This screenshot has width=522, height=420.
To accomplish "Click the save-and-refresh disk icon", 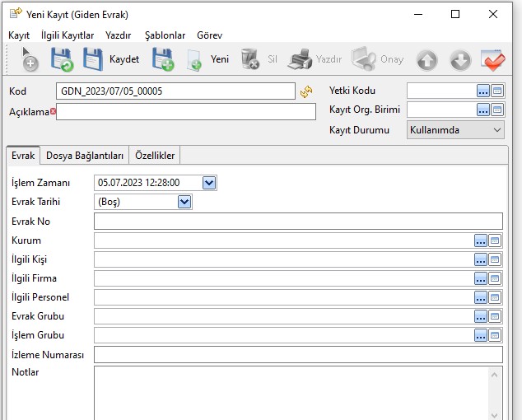I will tap(62, 59).
